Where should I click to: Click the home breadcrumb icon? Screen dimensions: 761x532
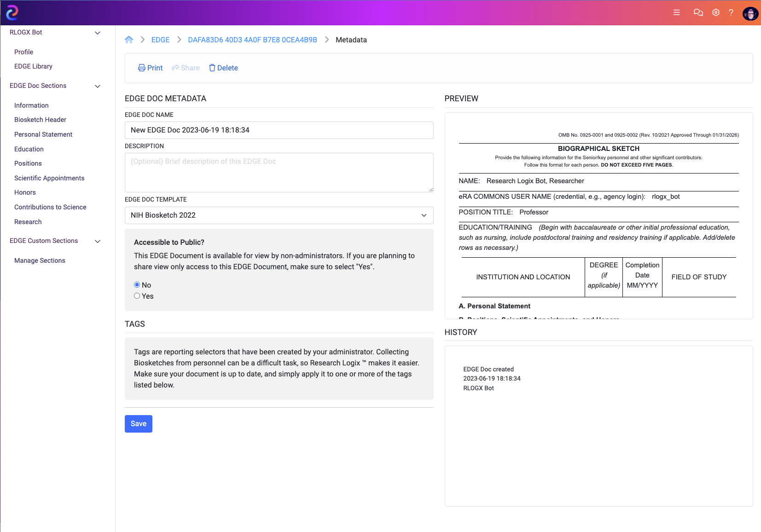pyautogui.click(x=129, y=40)
